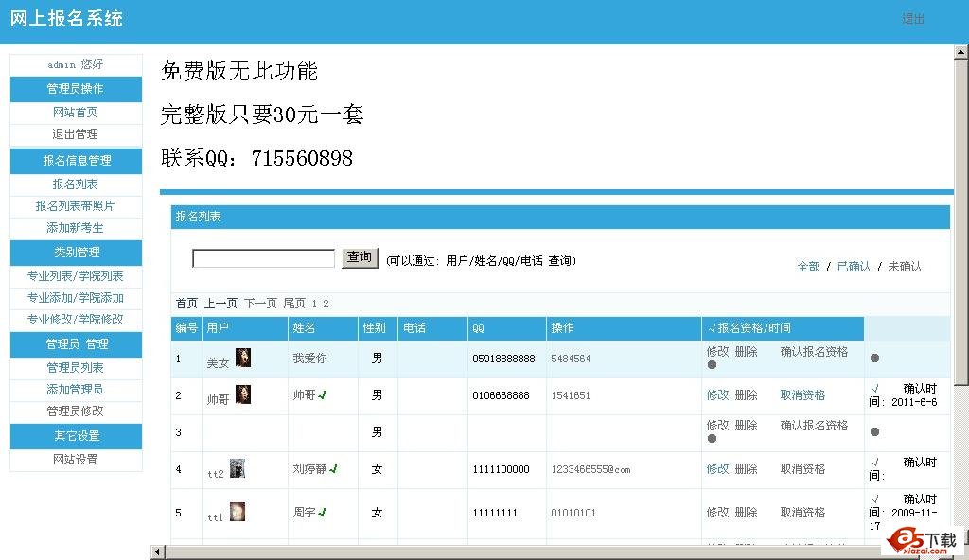Click 修改 for row 3

717,426
